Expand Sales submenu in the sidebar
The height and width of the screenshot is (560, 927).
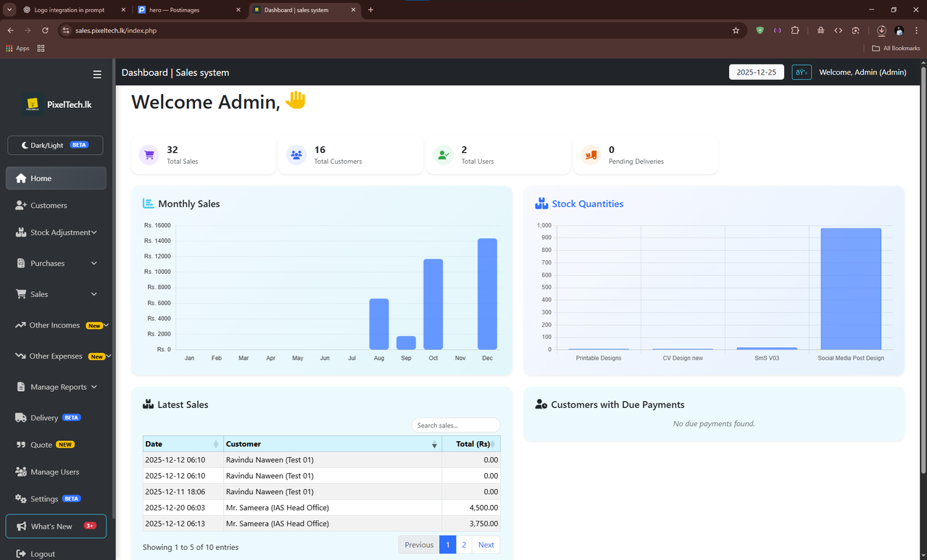56,294
